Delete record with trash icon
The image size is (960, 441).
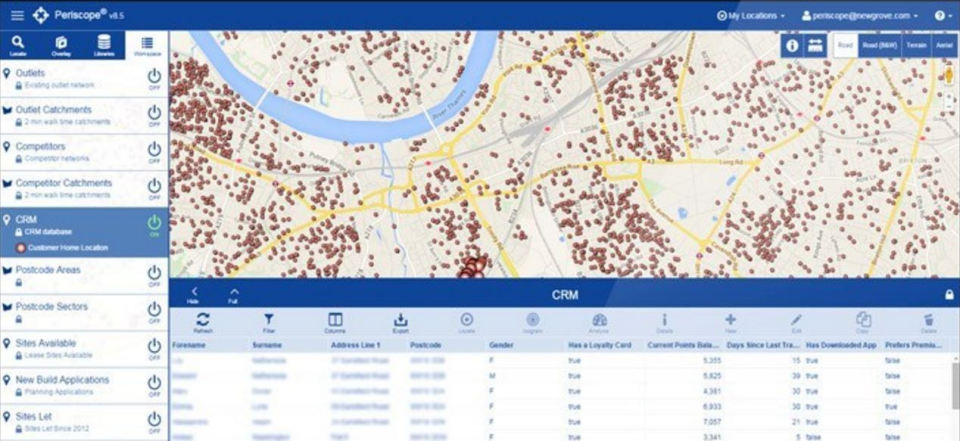pos(929,321)
